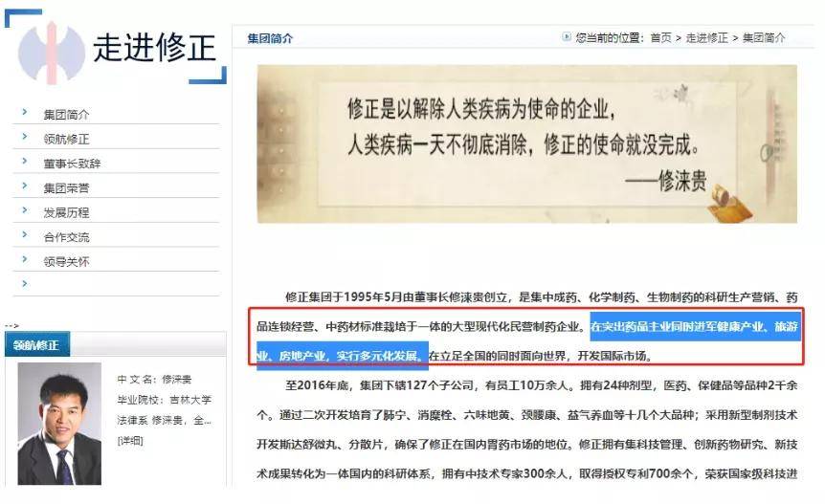Click the chairman 修涞贵 portrait photo
This screenshot has width=825, height=504.
tap(59, 424)
